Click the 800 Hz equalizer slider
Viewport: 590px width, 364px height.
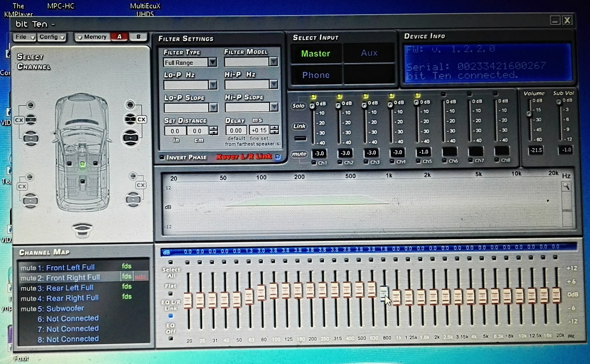pos(384,292)
